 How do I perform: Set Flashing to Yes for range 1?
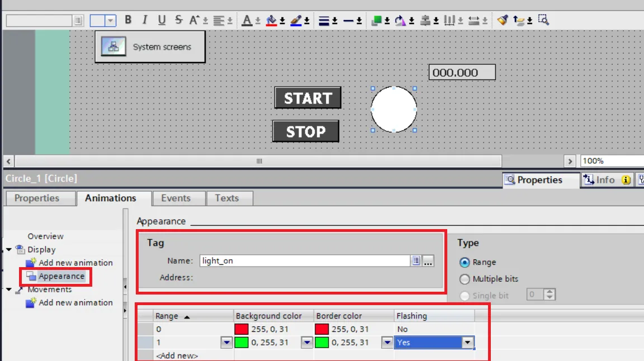click(x=467, y=342)
